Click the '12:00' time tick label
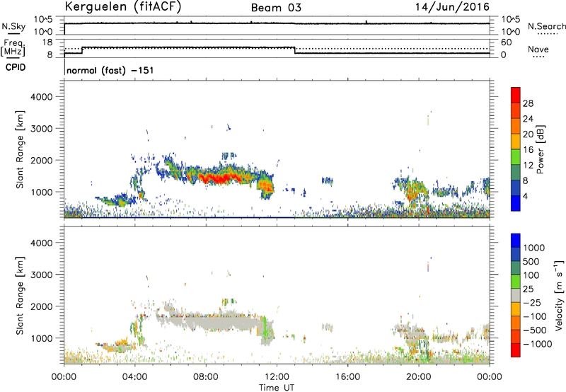This screenshot has width=566, height=392. (277, 377)
